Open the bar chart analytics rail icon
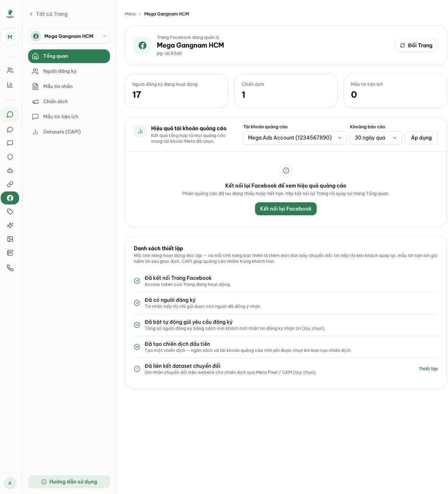The image size is (448, 494). point(10,85)
